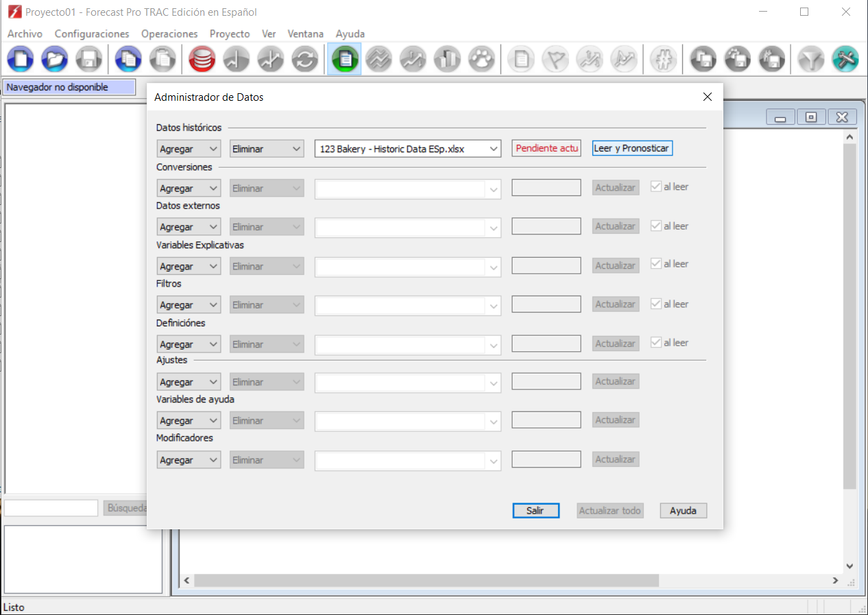
Task: Click the Salir button
Action: [x=535, y=511]
